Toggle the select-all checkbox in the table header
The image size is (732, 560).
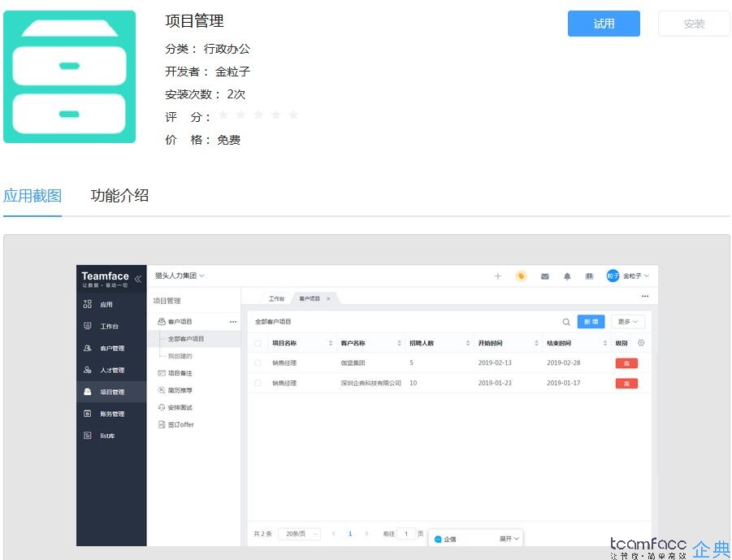click(258, 343)
